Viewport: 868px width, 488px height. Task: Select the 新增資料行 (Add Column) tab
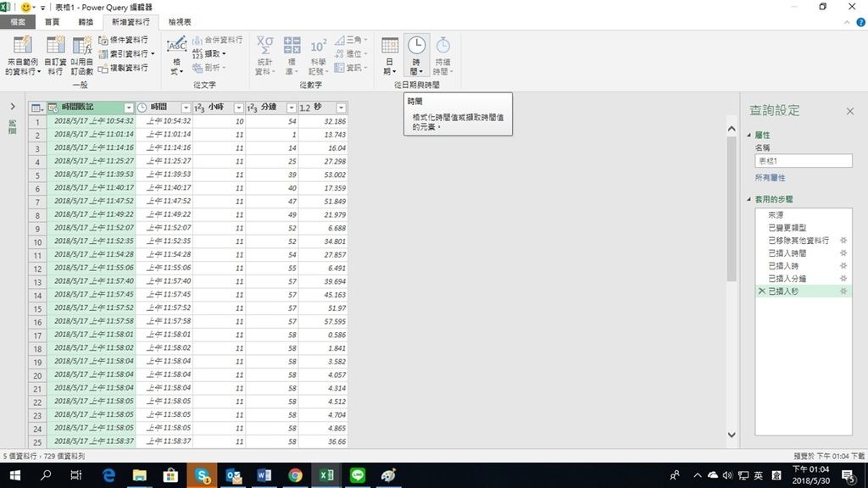pyautogui.click(x=131, y=22)
